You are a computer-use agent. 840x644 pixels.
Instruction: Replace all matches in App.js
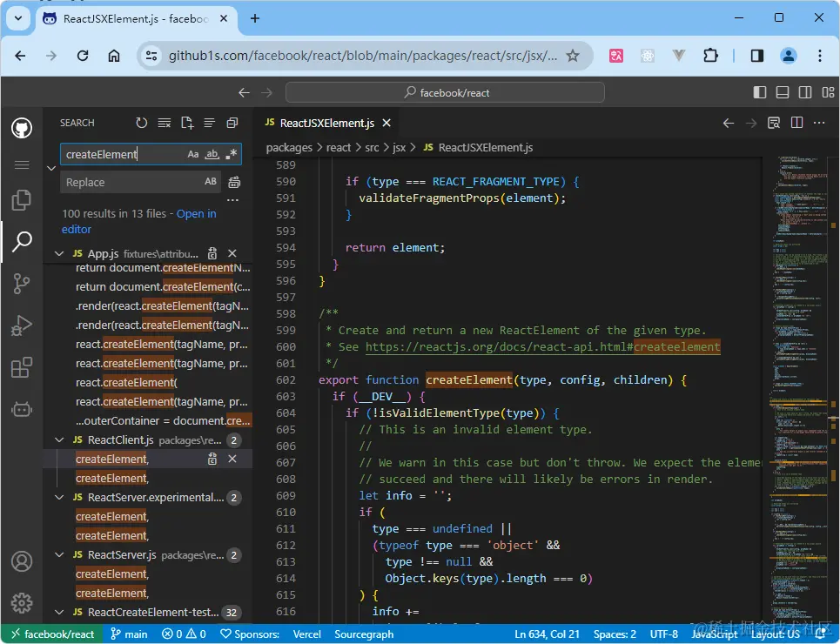click(212, 253)
